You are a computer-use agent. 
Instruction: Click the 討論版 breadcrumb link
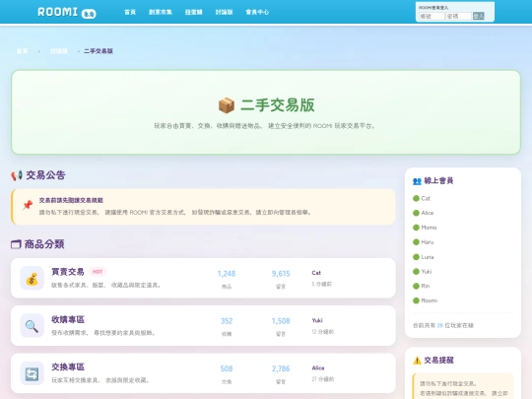[59, 51]
